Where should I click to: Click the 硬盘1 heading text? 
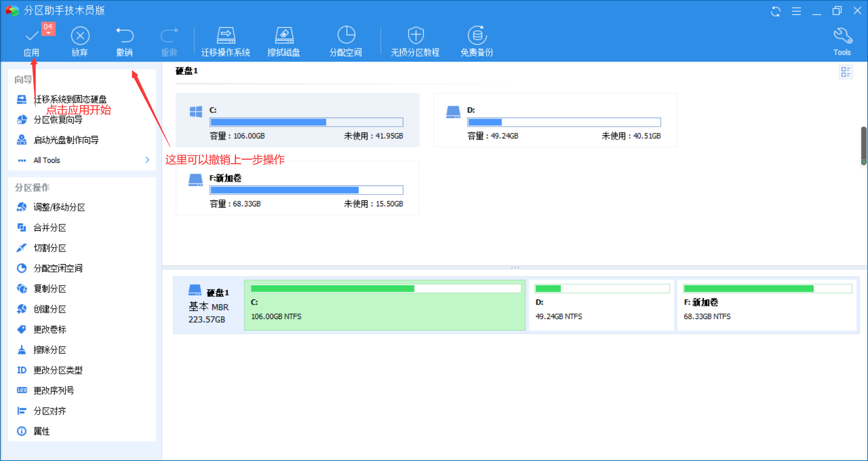[x=187, y=71]
